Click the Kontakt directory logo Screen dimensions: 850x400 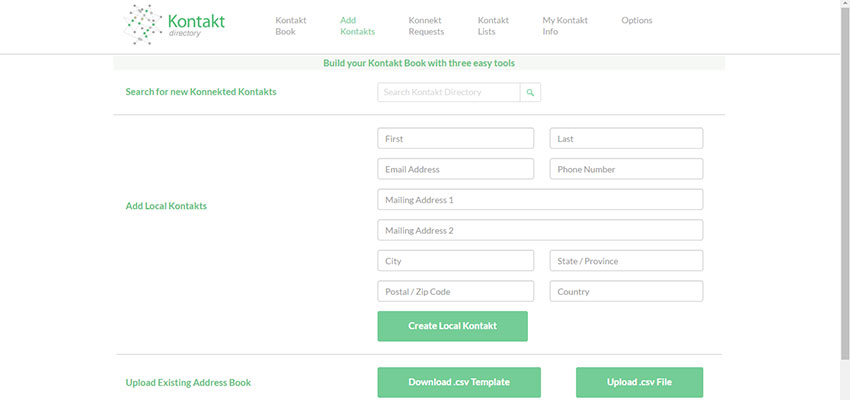click(174, 25)
